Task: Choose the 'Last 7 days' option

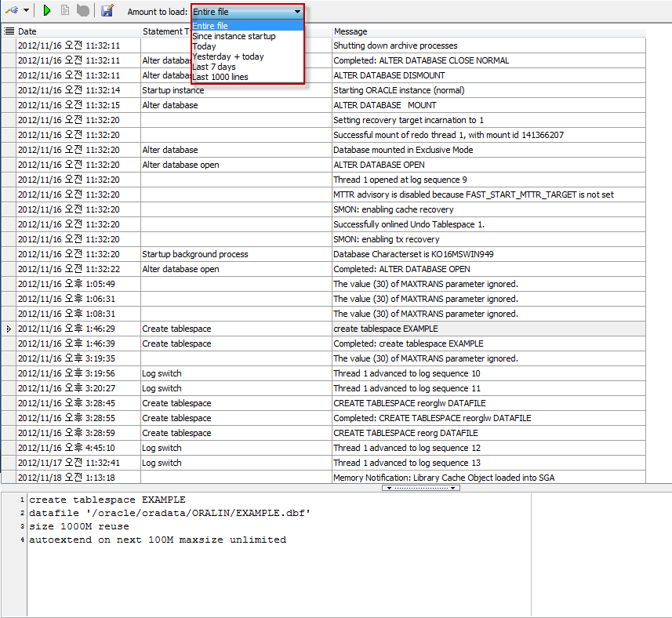Action: point(214,67)
